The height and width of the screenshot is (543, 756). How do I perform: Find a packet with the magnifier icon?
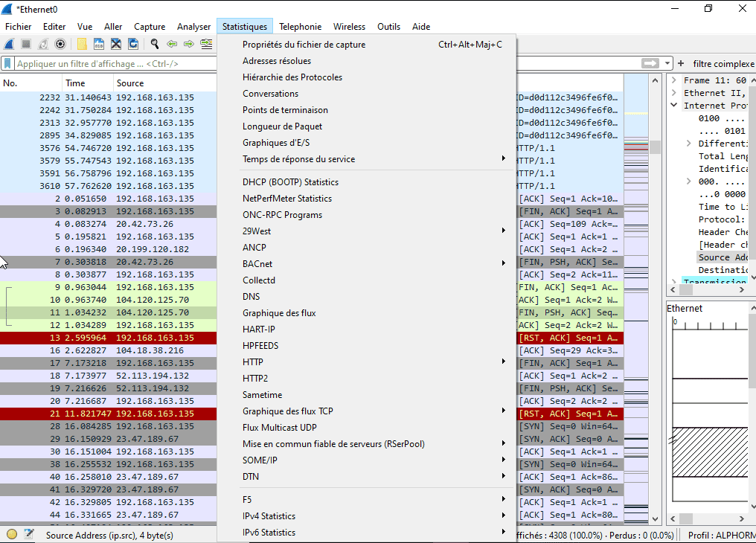click(x=154, y=45)
